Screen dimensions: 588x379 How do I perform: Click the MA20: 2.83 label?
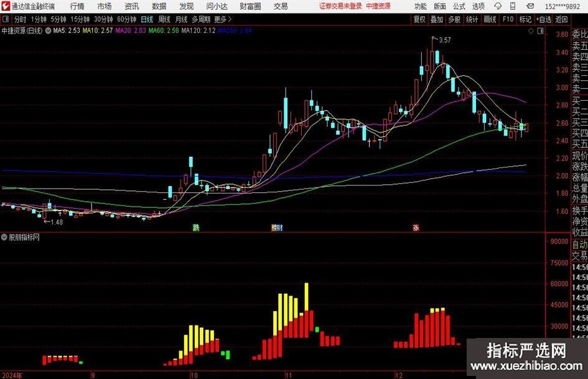point(131,30)
